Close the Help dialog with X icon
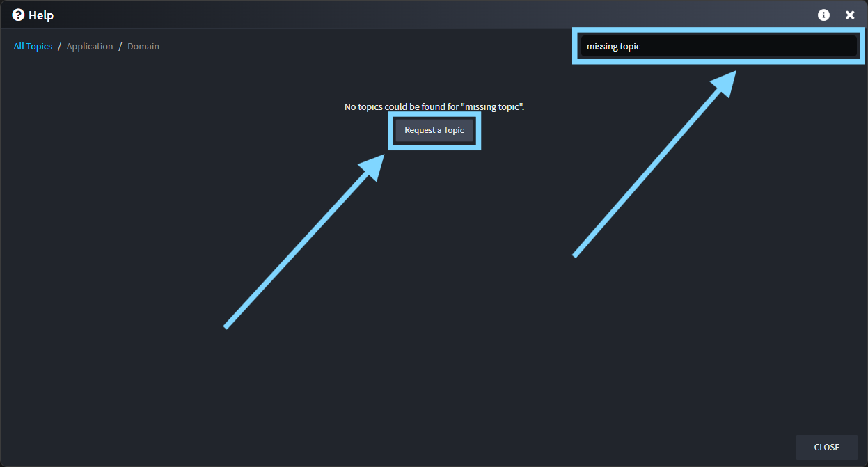Screen dimensions: 868x467 pos(849,15)
